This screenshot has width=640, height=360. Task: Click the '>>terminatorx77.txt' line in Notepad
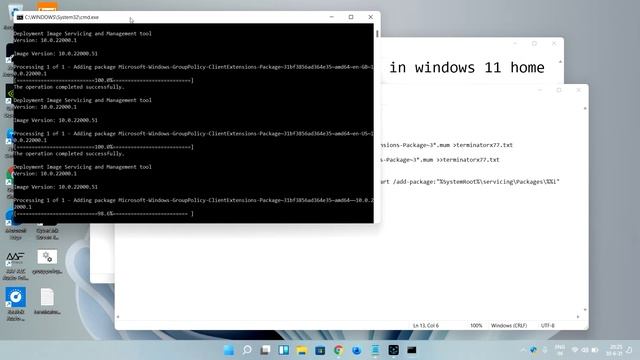point(440,160)
